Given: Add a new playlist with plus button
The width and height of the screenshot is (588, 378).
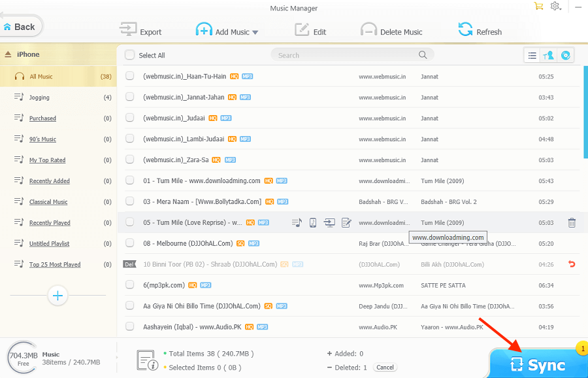Looking at the screenshot, I should click(x=57, y=296).
